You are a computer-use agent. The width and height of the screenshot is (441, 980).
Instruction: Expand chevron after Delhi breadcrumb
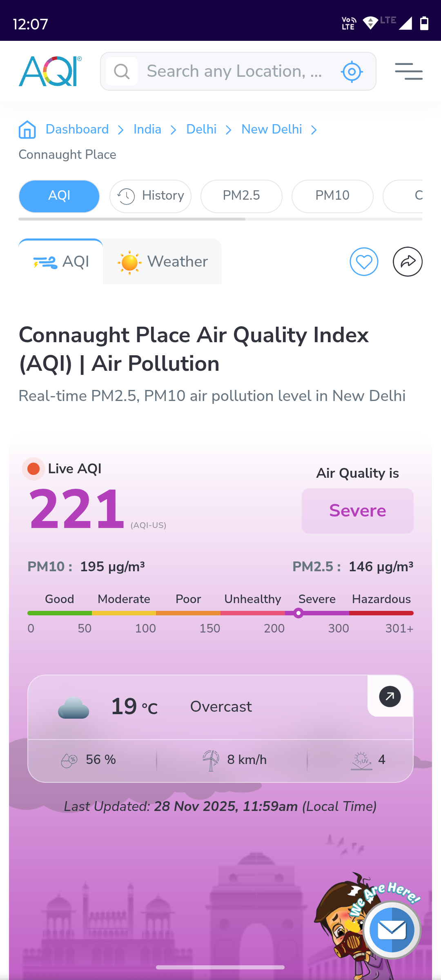tap(229, 130)
